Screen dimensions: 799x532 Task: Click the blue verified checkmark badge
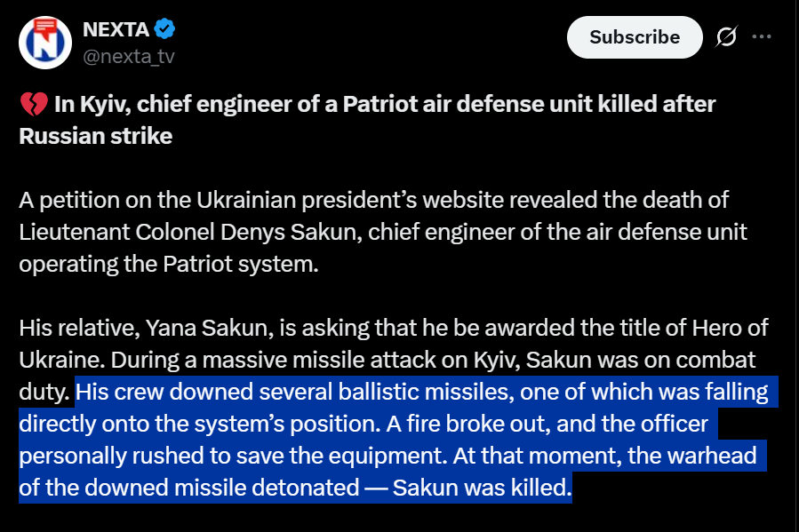(x=164, y=29)
